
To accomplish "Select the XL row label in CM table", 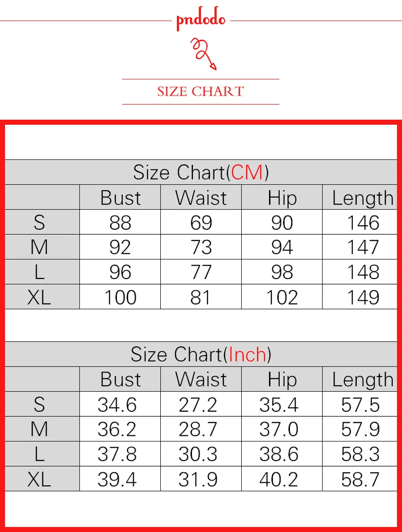I will click(39, 297).
